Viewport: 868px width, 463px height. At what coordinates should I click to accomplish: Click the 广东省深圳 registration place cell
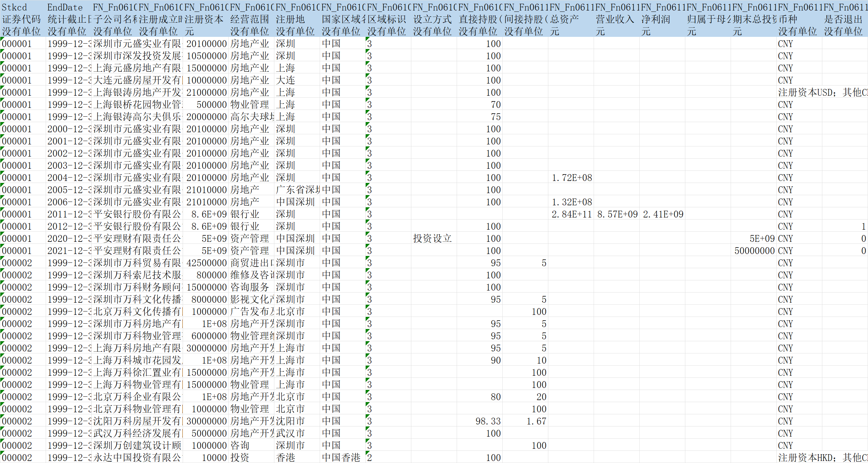(297, 190)
